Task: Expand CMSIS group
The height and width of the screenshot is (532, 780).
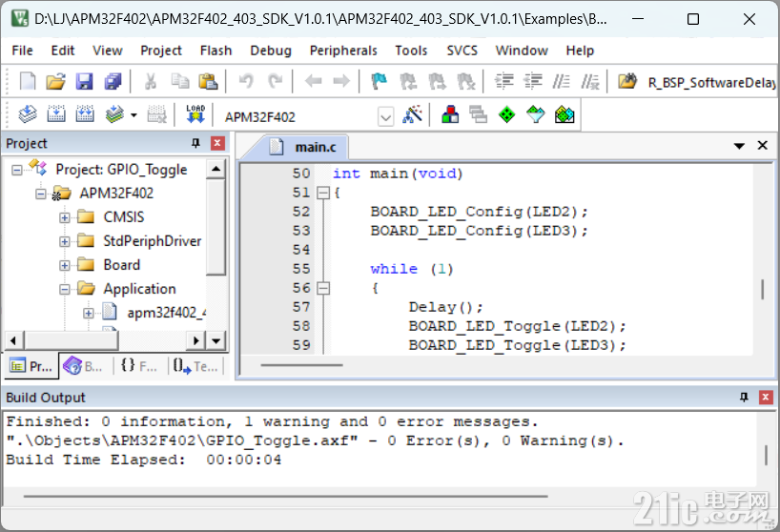Action: pos(65,217)
